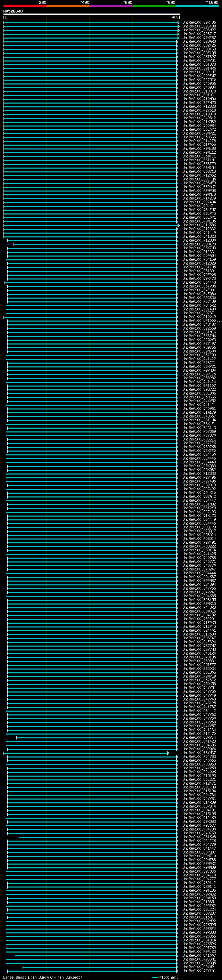This screenshot has width=222, height=980.
Task: Select hit label UniRef100_P15193
Action: click(x=199, y=775)
